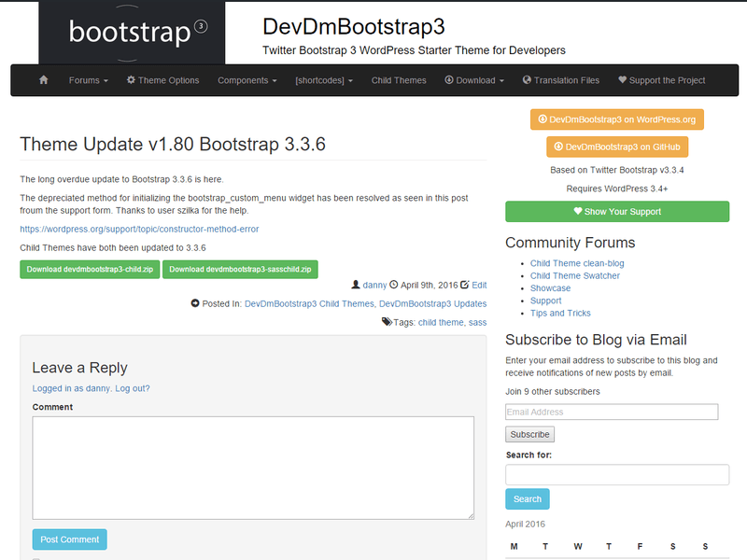Screen dimensions: 747x560
Task: Click the globe icon beside Translation Files
Action: (x=528, y=80)
